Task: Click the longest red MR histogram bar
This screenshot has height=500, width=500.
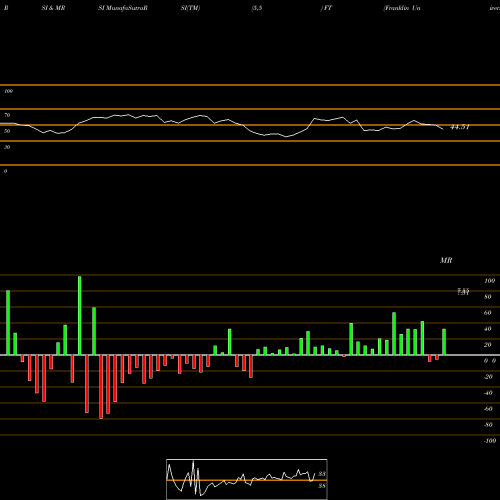Action: pos(101,387)
